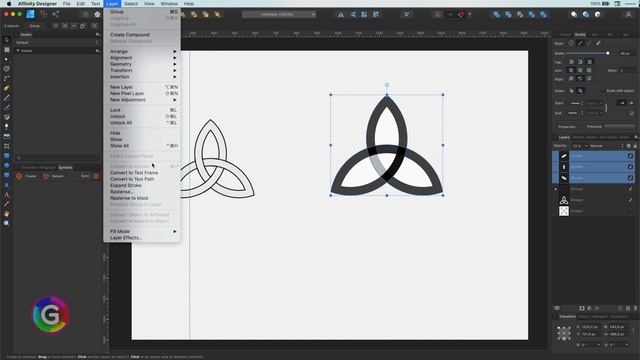Open the Geometry submenu

coord(142,64)
